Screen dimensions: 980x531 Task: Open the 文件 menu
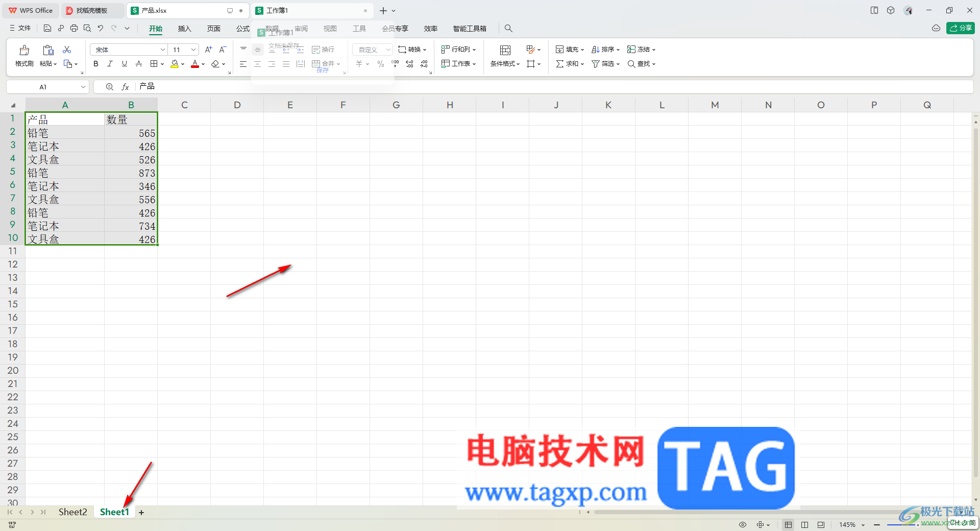pyautogui.click(x=20, y=28)
